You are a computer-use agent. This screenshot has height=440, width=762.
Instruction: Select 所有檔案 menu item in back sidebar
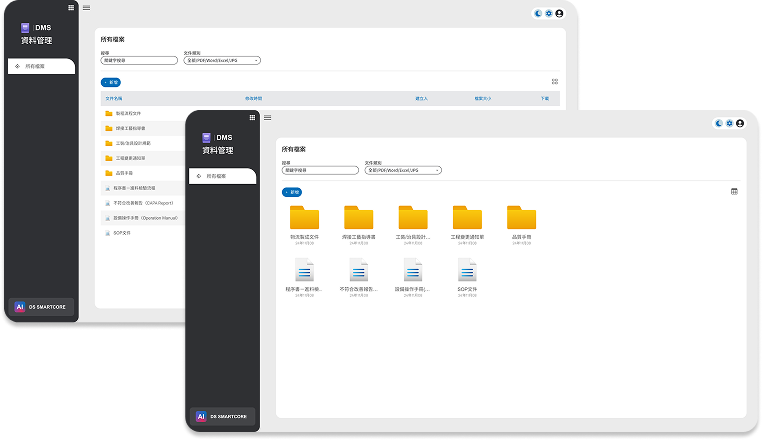pyautogui.click(x=40, y=66)
